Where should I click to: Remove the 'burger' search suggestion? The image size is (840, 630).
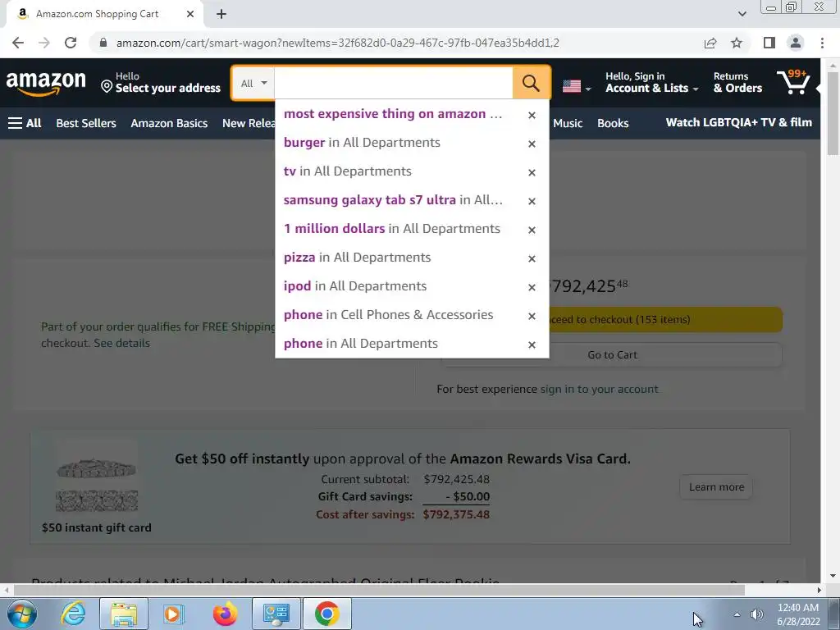[532, 144]
